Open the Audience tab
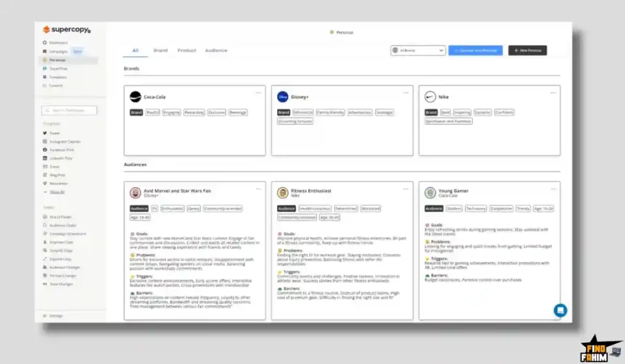The width and height of the screenshot is (625, 364). [216, 51]
